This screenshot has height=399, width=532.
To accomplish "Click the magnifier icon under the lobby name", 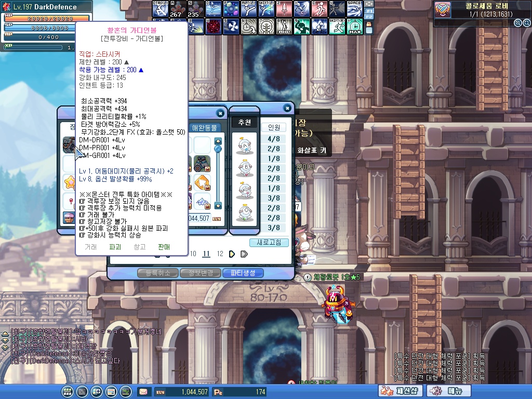I will 518,23.
